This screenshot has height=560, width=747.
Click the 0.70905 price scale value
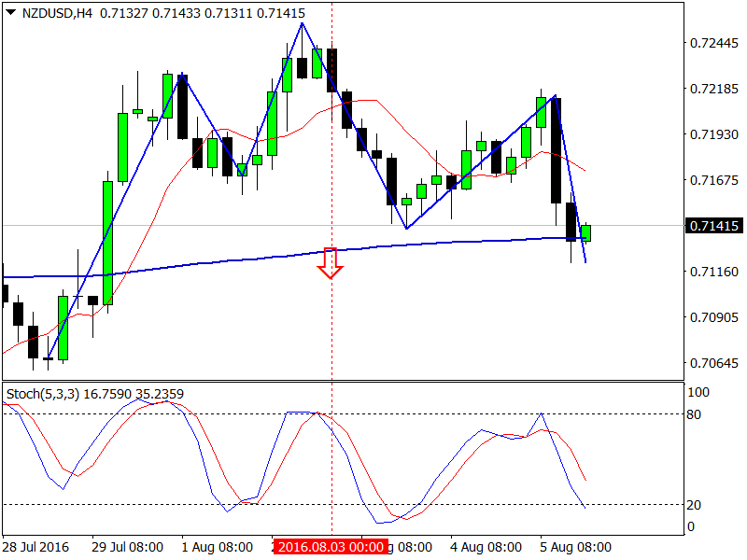click(714, 317)
